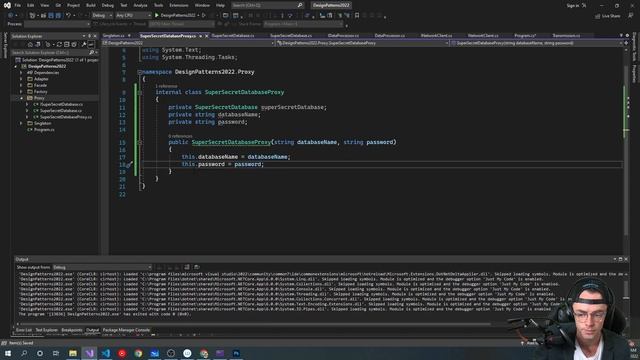Collapse the SuperSecretDatabaseProxy class outline
This screenshot has width=640, height=360.
[x=140, y=93]
